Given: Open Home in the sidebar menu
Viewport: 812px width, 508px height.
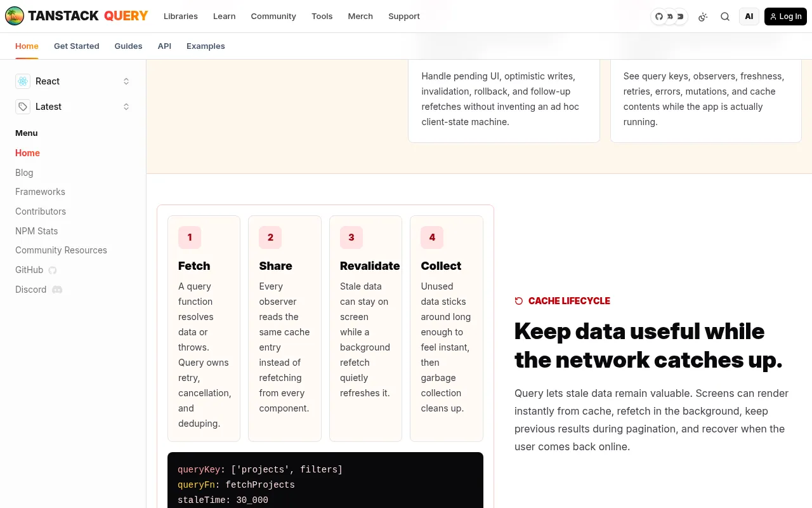Looking at the screenshot, I should pyautogui.click(x=28, y=153).
